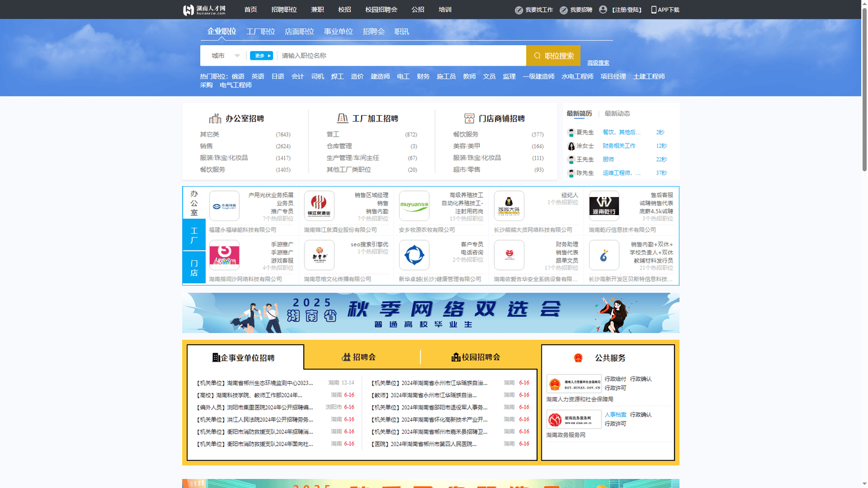Focus the 请输入职位名称 search field
Image resolution: width=868 pixels, height=488 pixels.
[401, 55]
